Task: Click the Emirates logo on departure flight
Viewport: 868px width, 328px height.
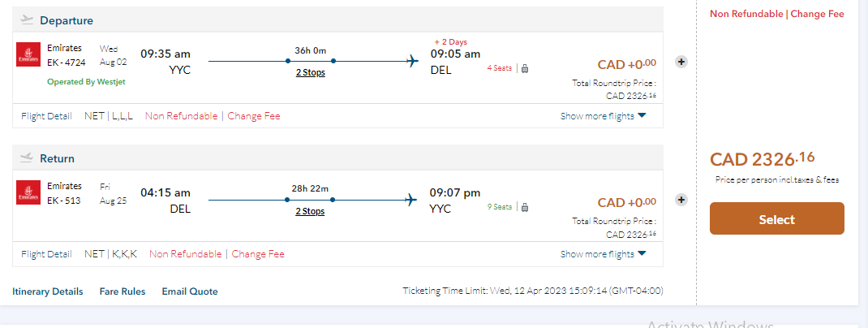Action: [28, 55]
